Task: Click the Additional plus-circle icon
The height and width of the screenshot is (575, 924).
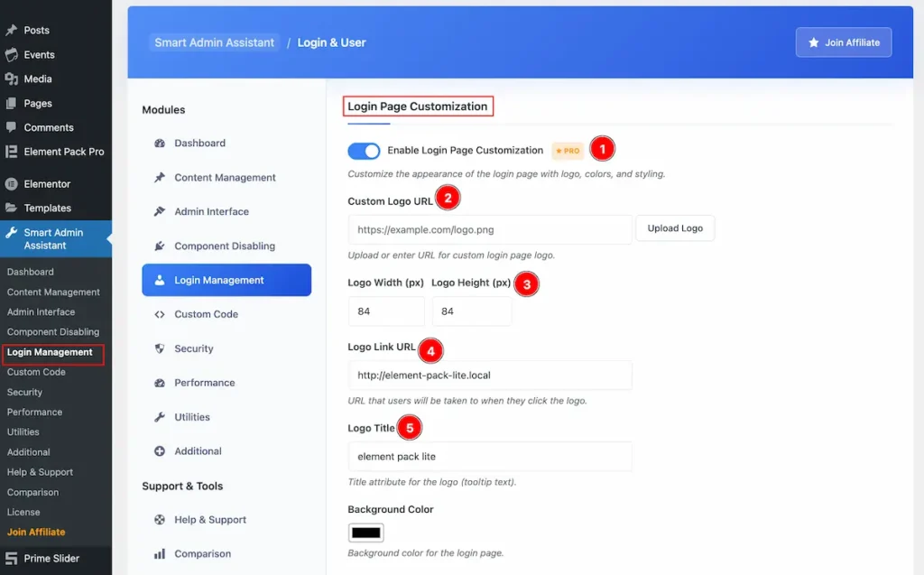Action: point(160,451)
